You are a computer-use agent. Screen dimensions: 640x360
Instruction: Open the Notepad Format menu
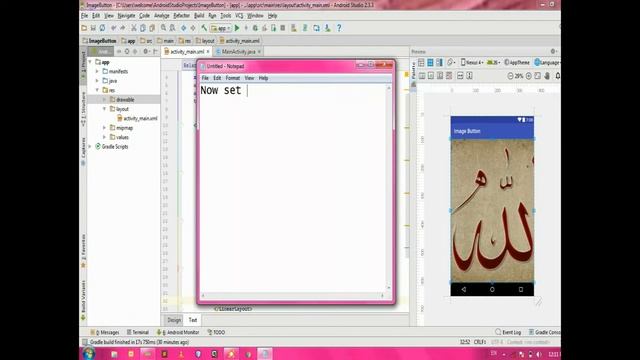coord(233,78)
